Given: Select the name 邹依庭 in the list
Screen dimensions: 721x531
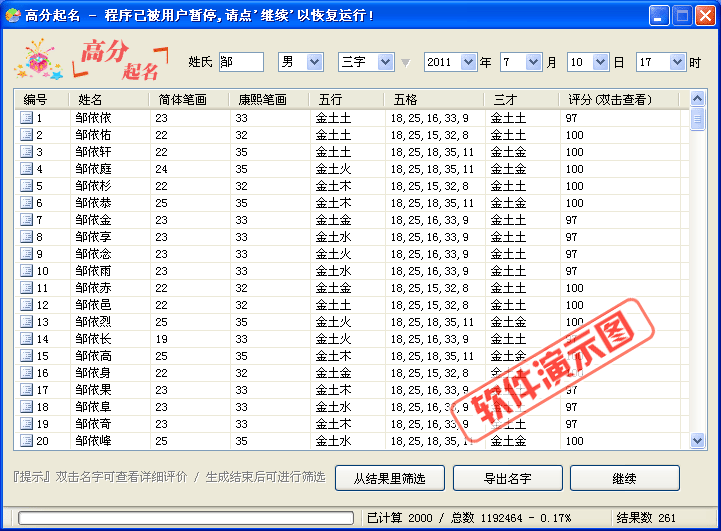Looking at the screenshot, I should (x=93, y=169).
